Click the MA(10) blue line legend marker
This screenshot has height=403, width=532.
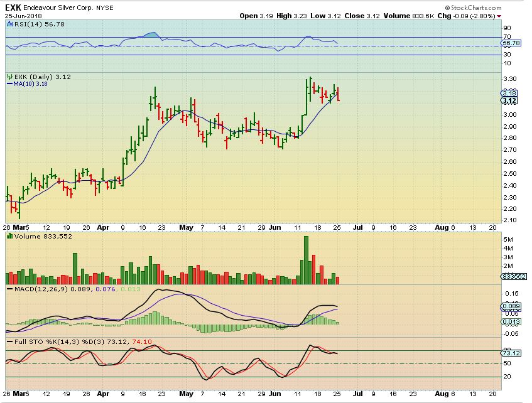coord(8,83)
